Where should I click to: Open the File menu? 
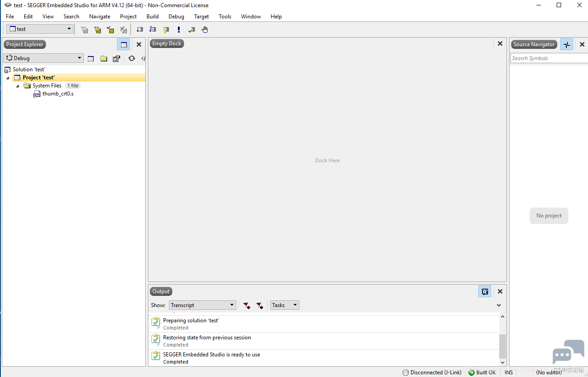click(x=10, y=17)
